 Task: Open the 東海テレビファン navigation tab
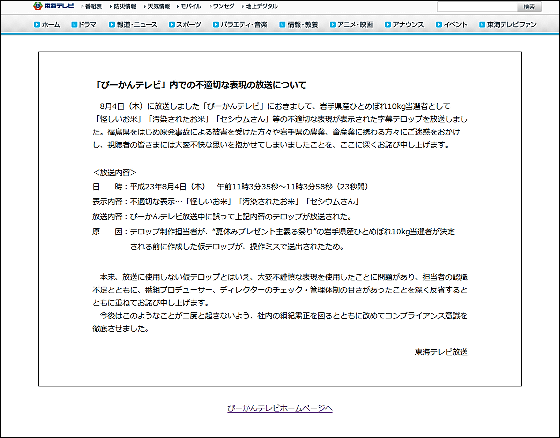pos(508,25)
